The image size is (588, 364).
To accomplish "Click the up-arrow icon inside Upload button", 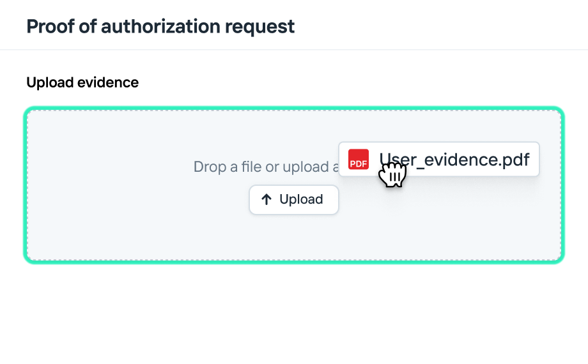I will (x=267, y=199).
